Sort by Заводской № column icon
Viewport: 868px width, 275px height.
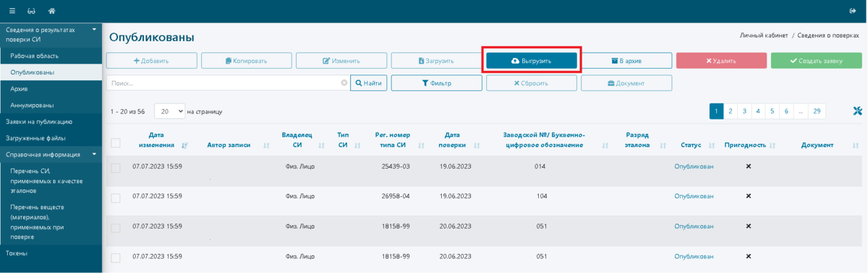tap(605, 145)
